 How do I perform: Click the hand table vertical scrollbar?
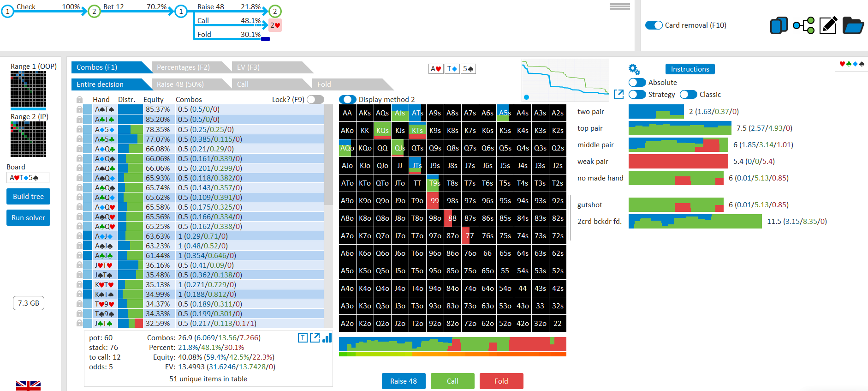(328, 155)
